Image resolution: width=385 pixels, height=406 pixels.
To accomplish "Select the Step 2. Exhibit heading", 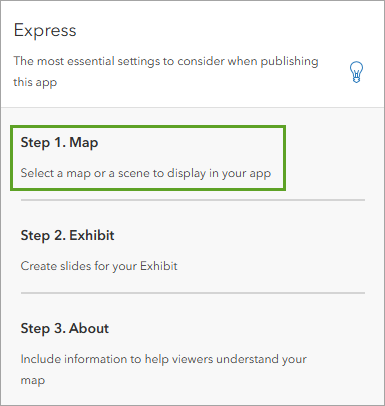I will click(67, 235).
